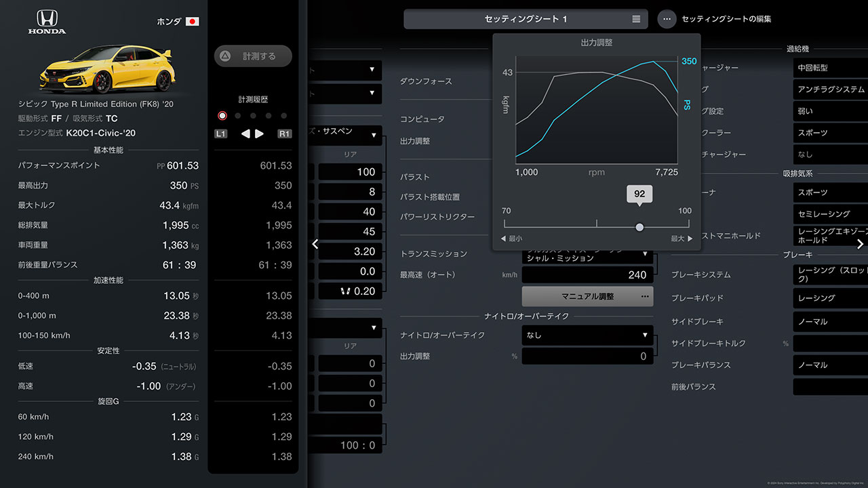Click the rear field showing 40
This screenshot has width=868, height=488.
click(351, 211)
